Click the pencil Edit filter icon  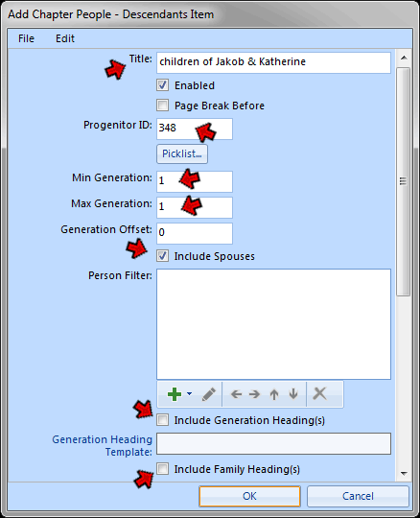tap(209, 394)
